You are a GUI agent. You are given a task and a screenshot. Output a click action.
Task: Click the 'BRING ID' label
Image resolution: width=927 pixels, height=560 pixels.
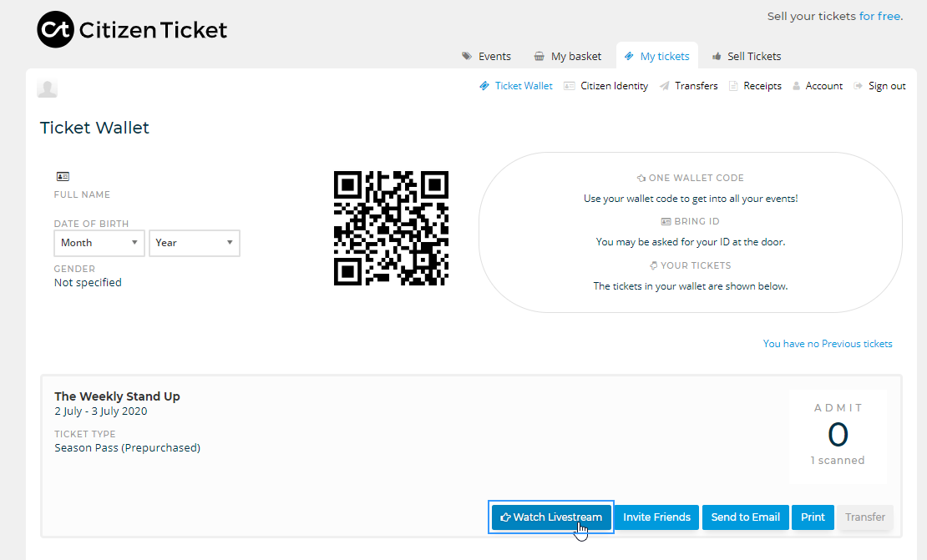pyautogui.click(x=697, y=221)
